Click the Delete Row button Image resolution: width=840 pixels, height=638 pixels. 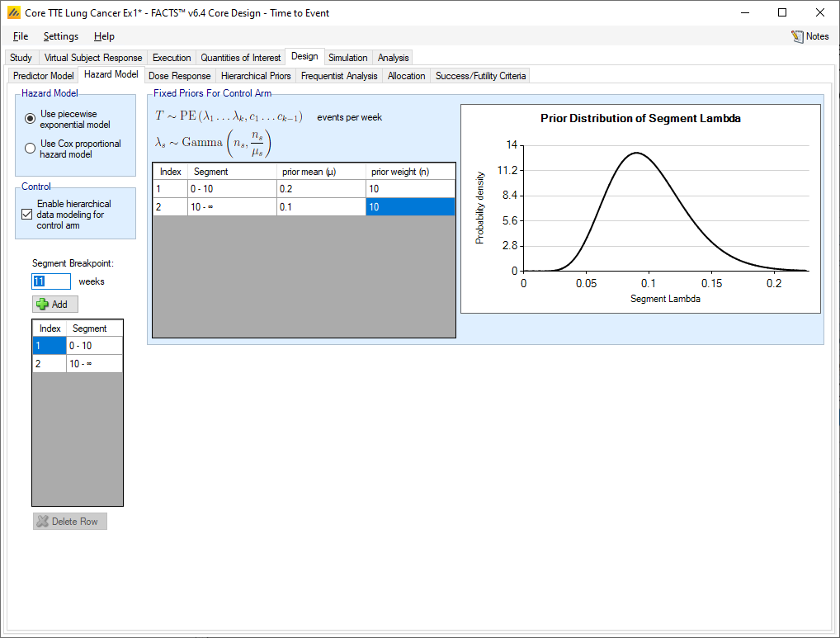click(x=70, y=522)
